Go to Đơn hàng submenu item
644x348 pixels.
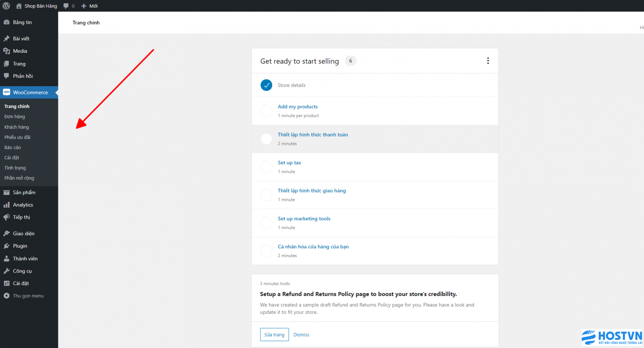14,117
